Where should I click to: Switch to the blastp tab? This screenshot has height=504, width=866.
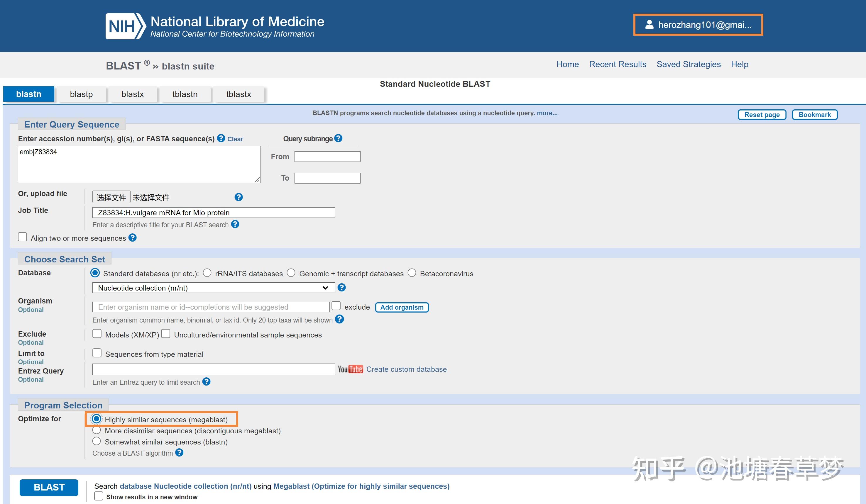point(81,94)
